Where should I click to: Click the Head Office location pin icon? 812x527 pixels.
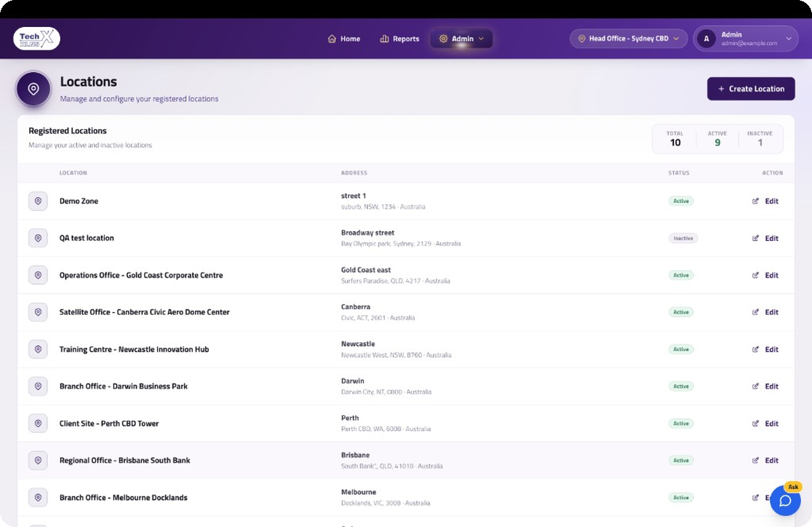click(581, 39)
